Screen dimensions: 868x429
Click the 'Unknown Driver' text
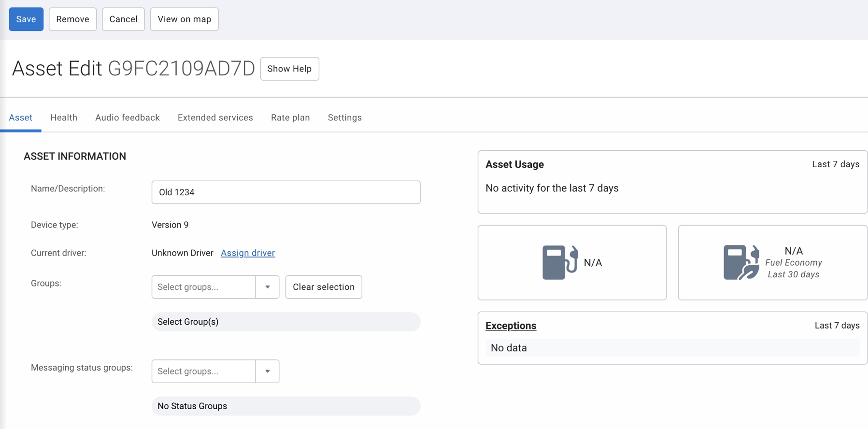coord(183,253)
